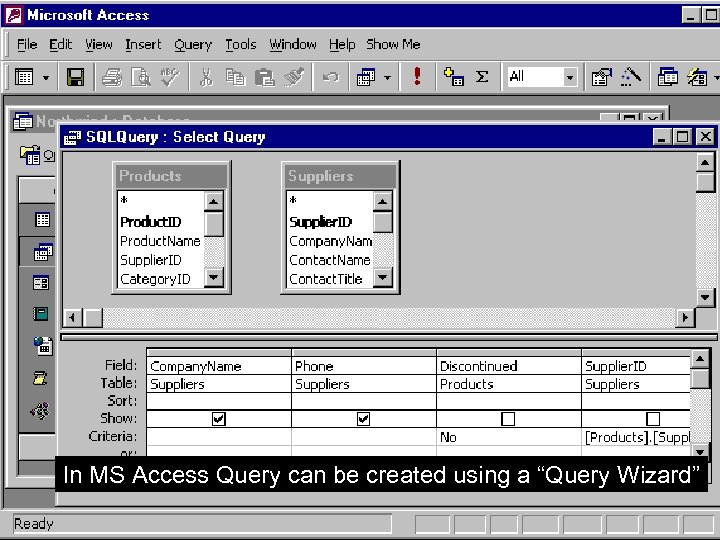Screen dimensions: 720x540
Task: Select ProductID in Products field list
Action: point(151,222)
